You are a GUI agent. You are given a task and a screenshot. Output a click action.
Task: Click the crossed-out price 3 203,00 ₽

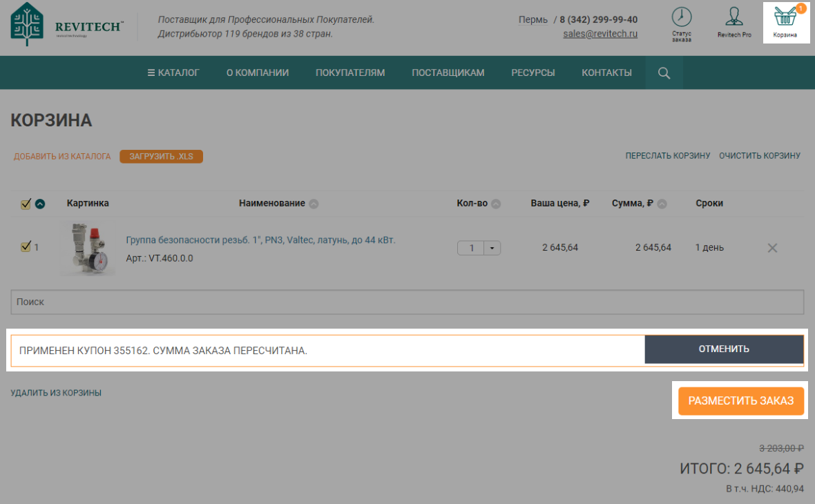pyautogui.click(x=781, y=448)
